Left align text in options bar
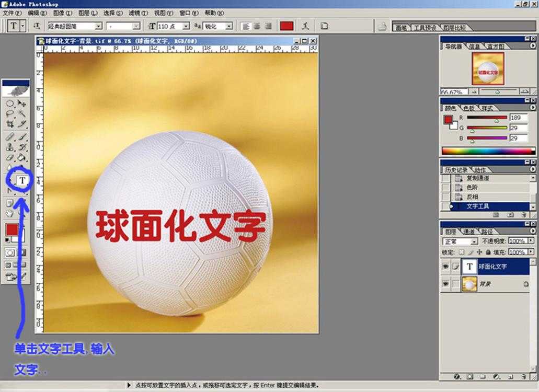 tap(245, 26)
